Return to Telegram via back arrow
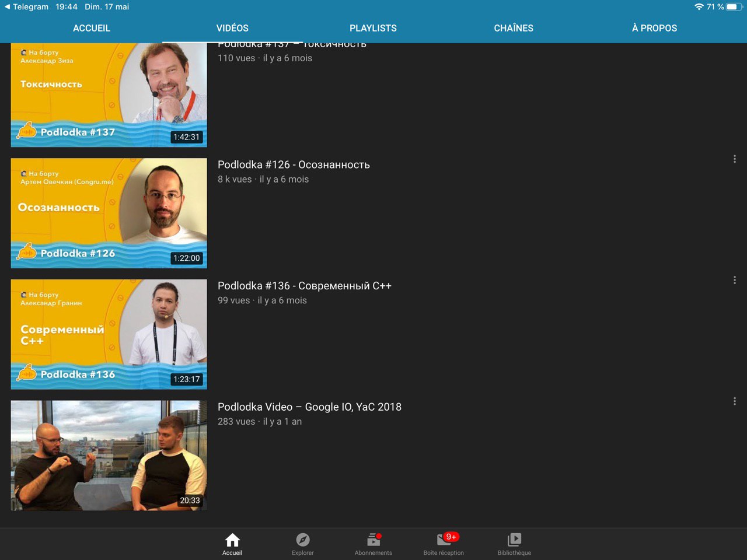 [x=26, y=7]
